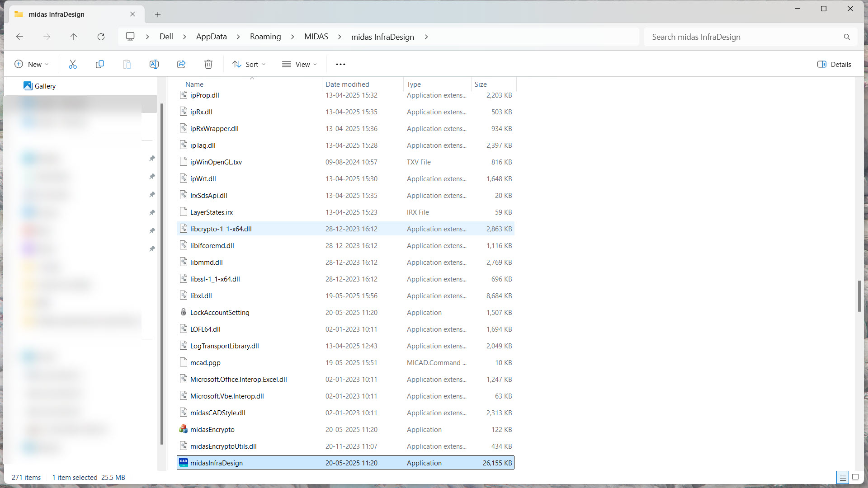Toggle the Details pane button
Viewport: 868px width, 488px height.
pyautogui.click(x=834, y=64)
